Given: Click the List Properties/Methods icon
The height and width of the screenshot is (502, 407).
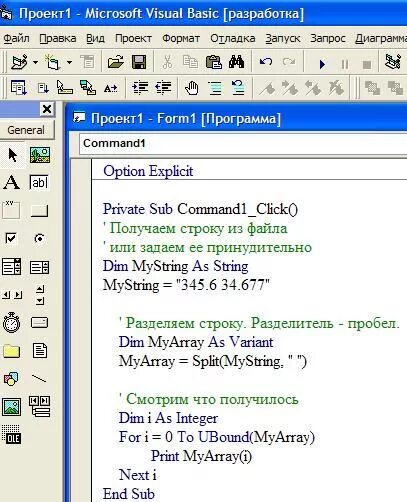Looking at the screenshot, I should pos(18,88).
